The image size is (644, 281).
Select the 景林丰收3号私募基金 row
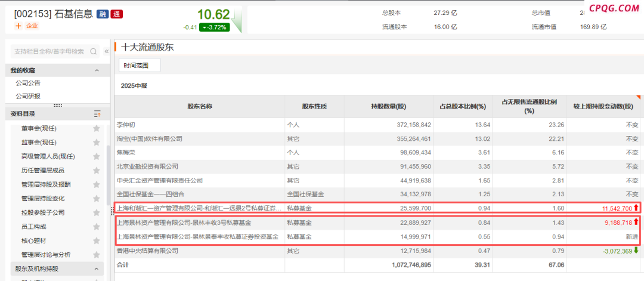pyautogui.click(x=377, y=223)
